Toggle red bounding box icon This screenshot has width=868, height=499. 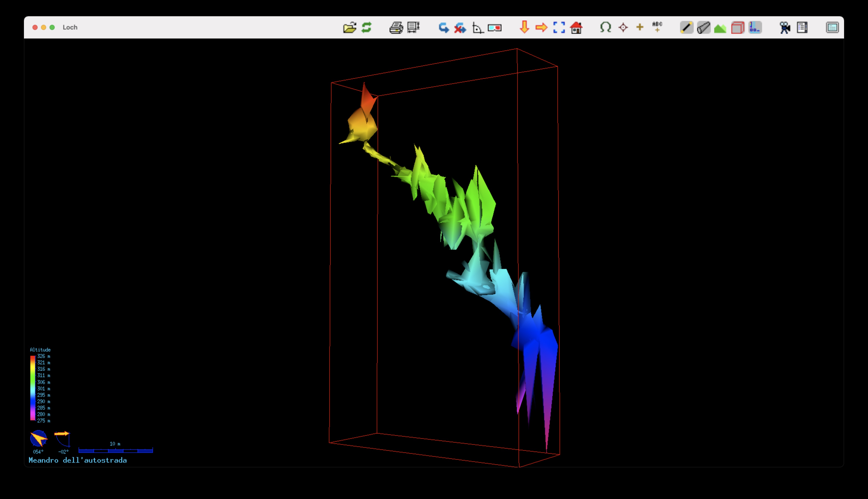tap(738, 27)
